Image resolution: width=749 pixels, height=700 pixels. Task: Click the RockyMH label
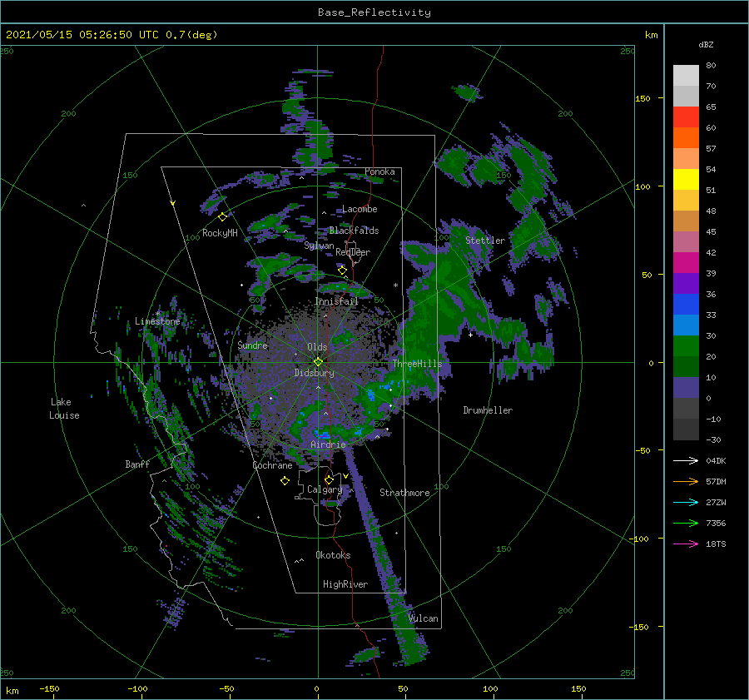pyautogui.click(x=220, y=233)
